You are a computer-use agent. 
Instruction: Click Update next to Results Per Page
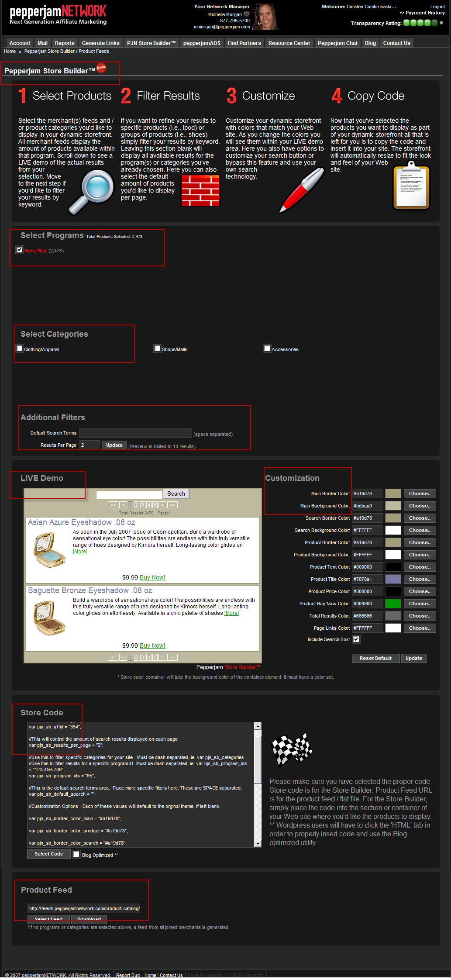coord(114,445)
